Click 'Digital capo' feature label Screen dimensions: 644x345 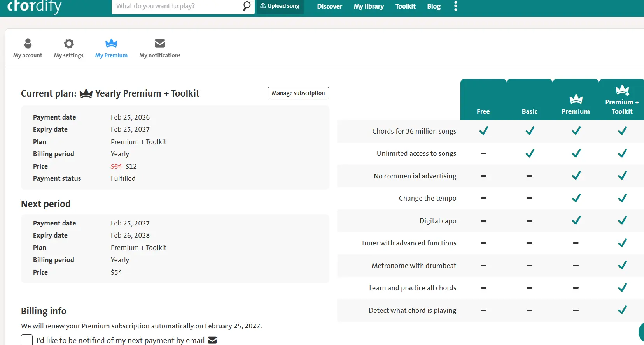(x=438, y=221)
